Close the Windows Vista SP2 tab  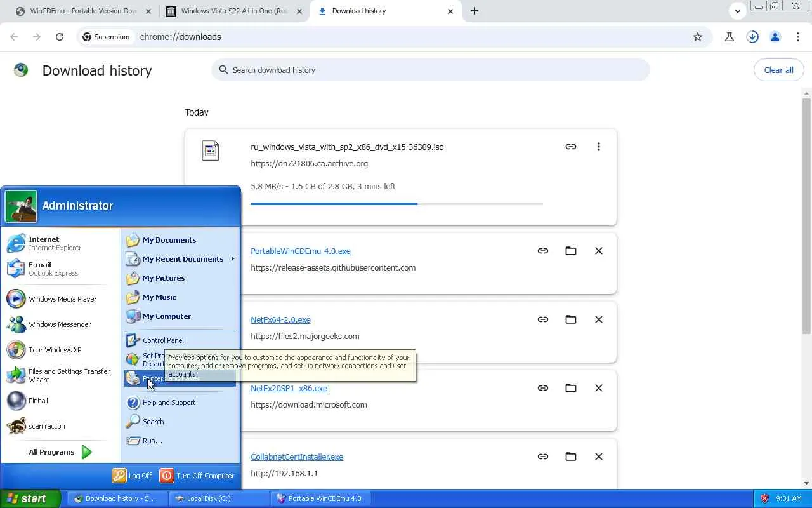(299, 11)
